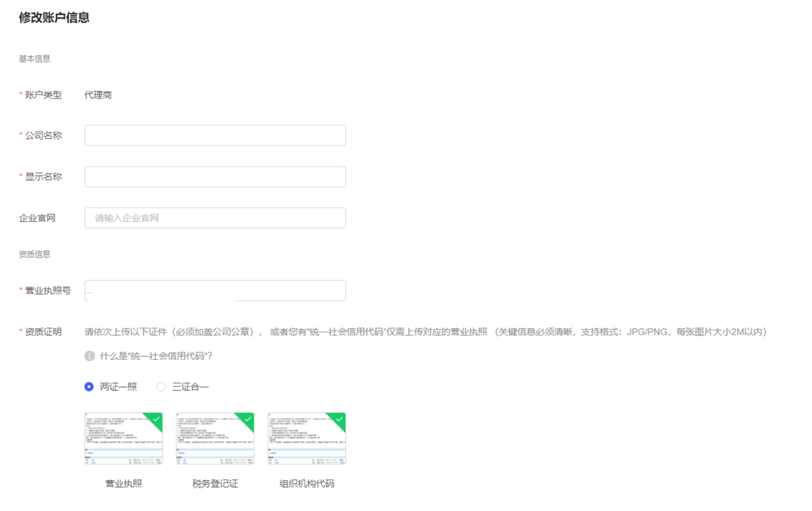The height and width of the screenshot is (511, 812).
Task: Click green checkmark badge on 营业执照 image
Action: click(x=155, y=419)
